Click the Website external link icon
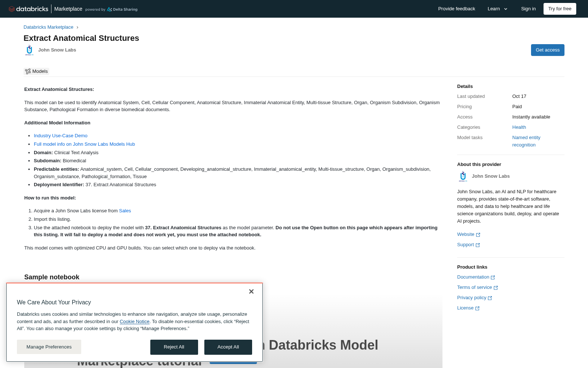The width and height of the screenshot is (588, 368). pos(478,235)
